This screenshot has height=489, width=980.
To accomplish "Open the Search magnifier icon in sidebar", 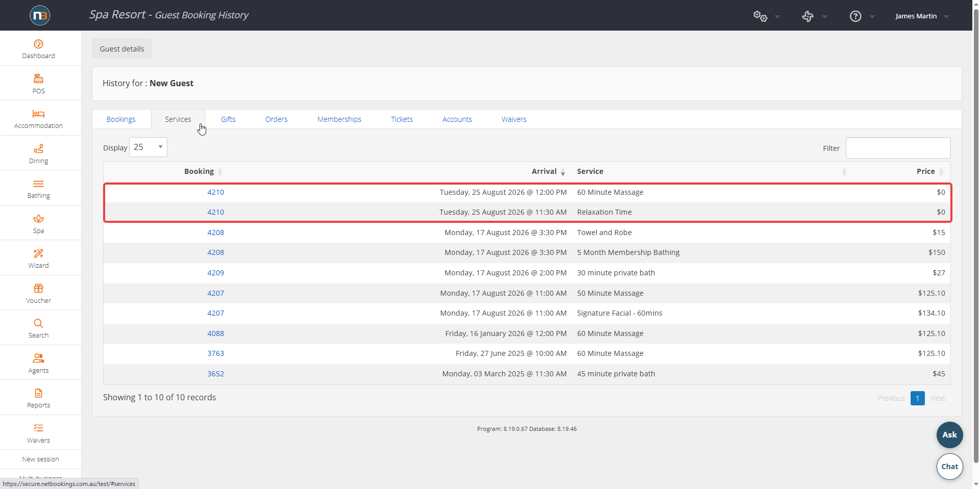I will (x=38, y=323).
